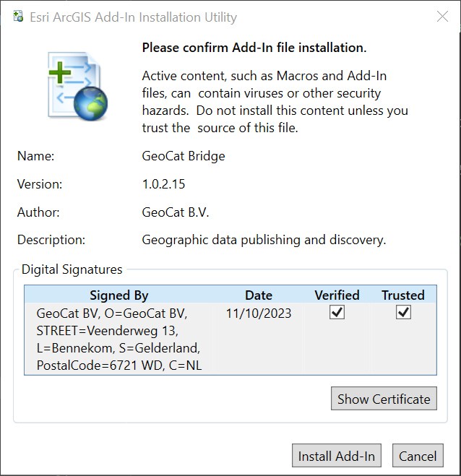Click the Show Certificate button
The height and width of the screenshot is (476, 461).
pos(383,399)
